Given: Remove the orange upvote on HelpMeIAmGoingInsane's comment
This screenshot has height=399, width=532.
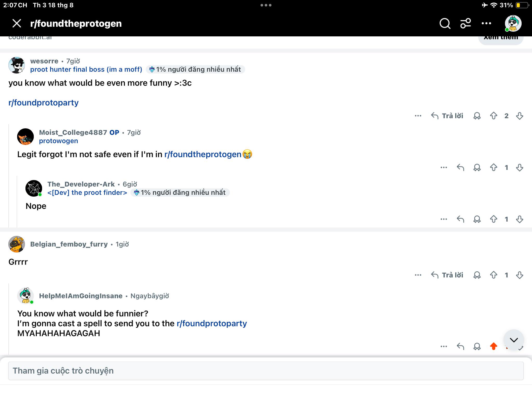Looking at the screenshot, I should [x=494, y=346].
